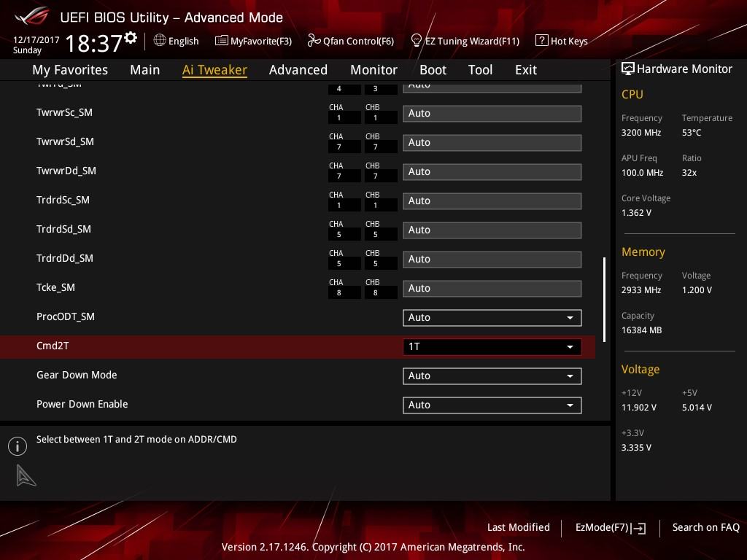
Task: Open the My Favorites tab
Action: (70, 70)
